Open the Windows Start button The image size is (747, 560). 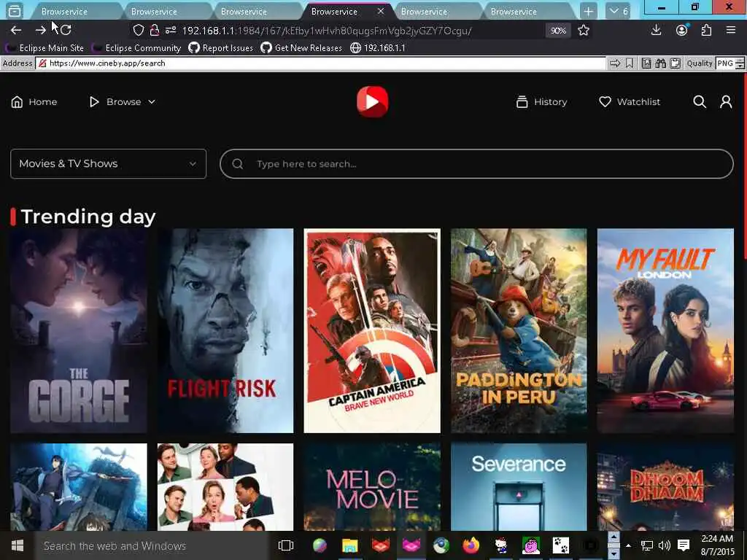18,545
